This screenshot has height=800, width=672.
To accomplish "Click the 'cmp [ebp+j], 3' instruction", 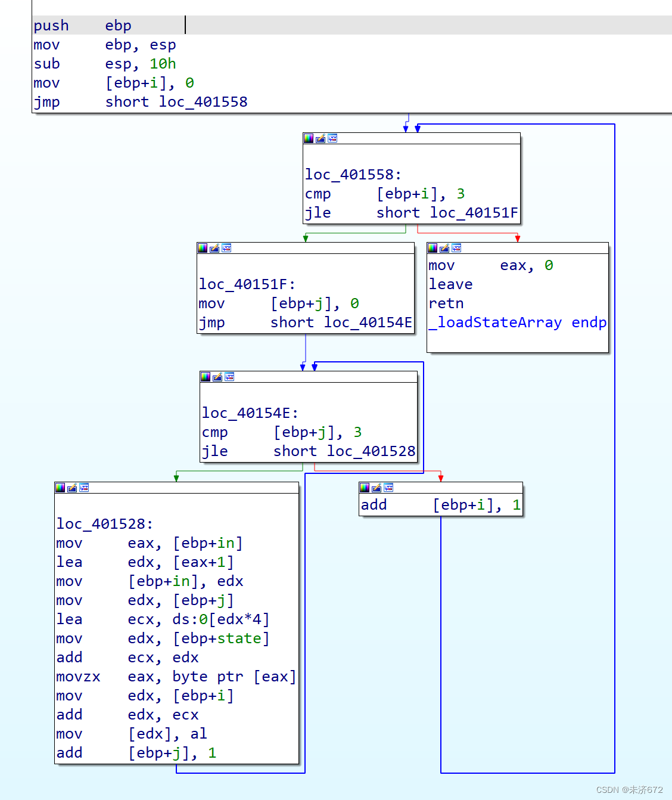I will 282,432.
